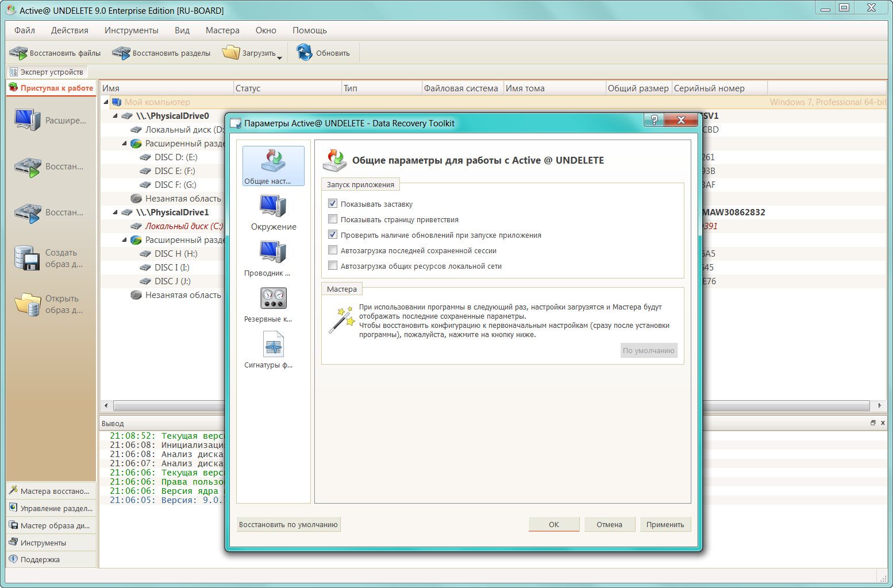Click Открыть образ диска folder icon
The width and height of the screenshot is (893, 588).
click(28, 304)
